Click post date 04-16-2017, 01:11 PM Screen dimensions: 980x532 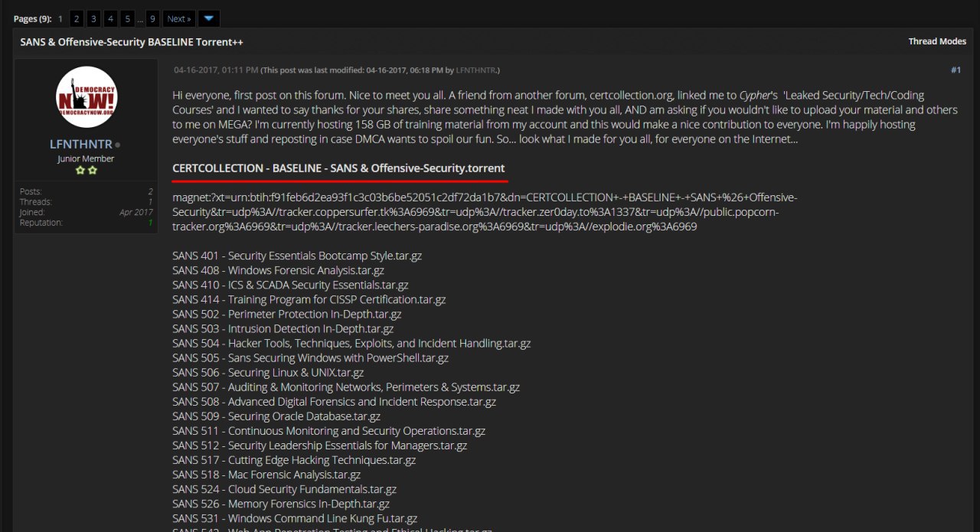click(x=216, y=70)
